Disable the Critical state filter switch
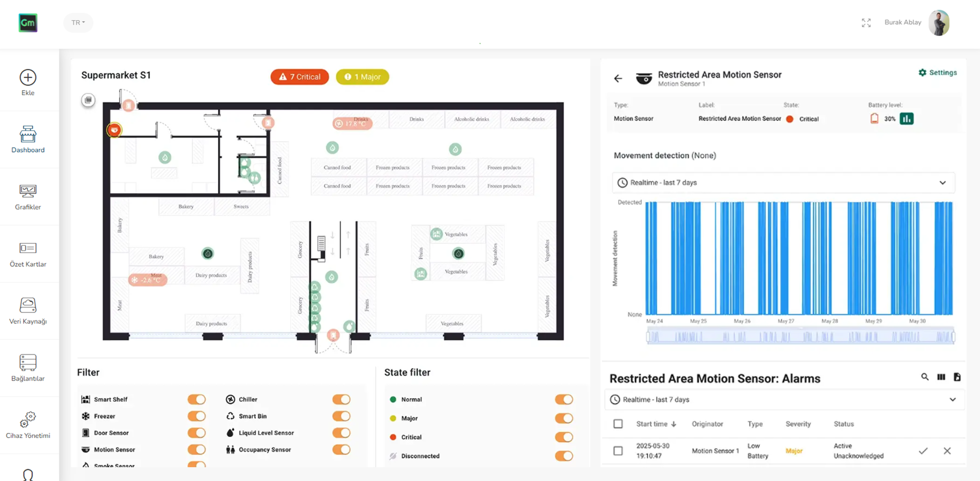Image resolution: width=980 pixels, height=481 pixels. 563,437
